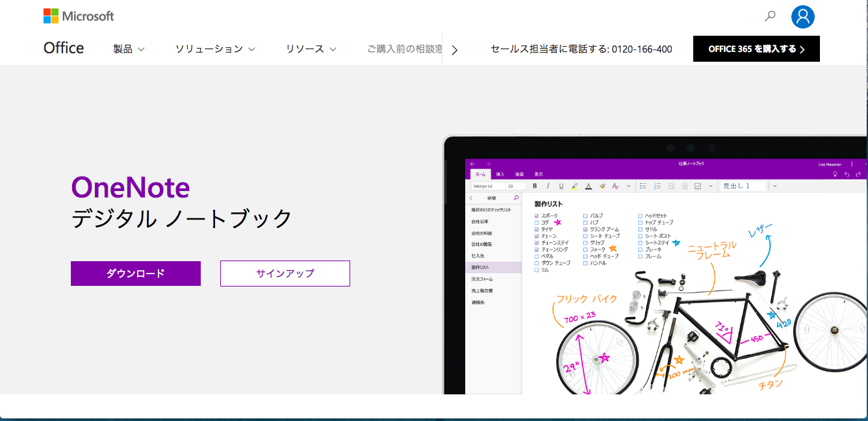Toggle Italic in the OneNote ribbon
868x421 pixels.
coord(548,186)
